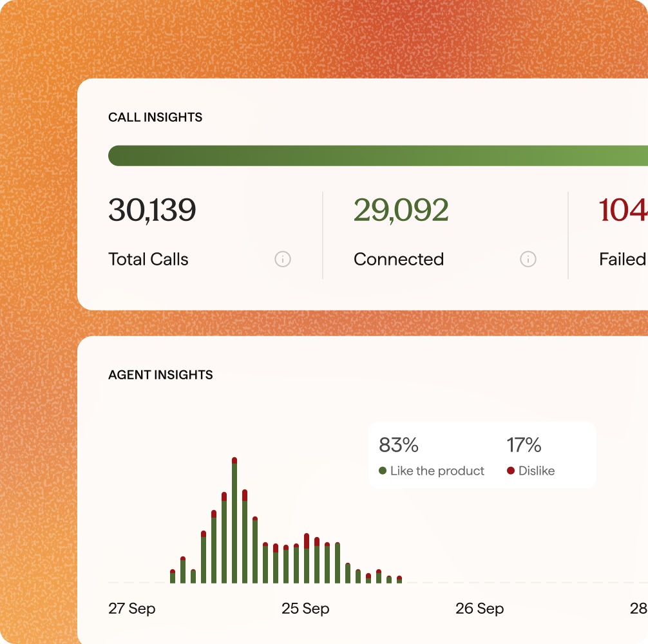
Task: Switch to the AGENT INSIGHTS panel
Action: coord(160,375)
